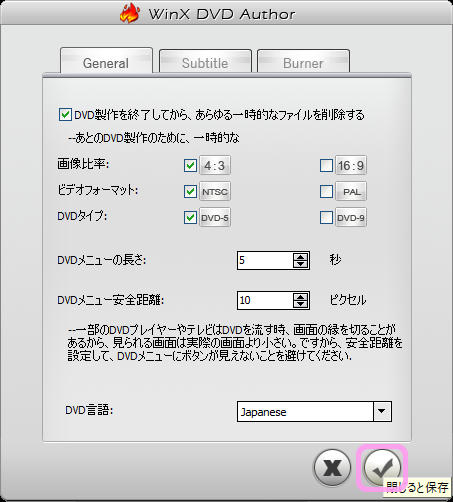Click the PAL button

[x=351, y=191]
